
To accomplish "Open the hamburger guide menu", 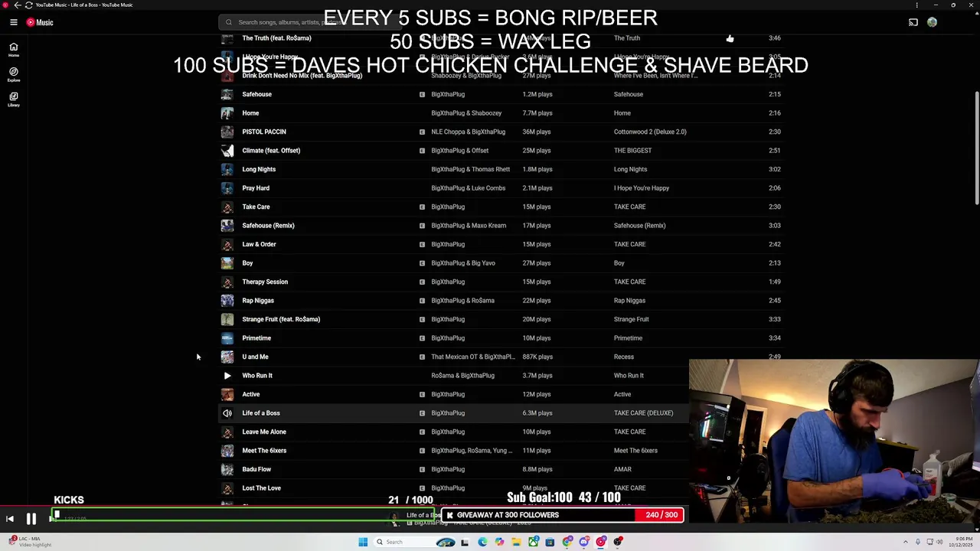I will click(x=13, y=22).
